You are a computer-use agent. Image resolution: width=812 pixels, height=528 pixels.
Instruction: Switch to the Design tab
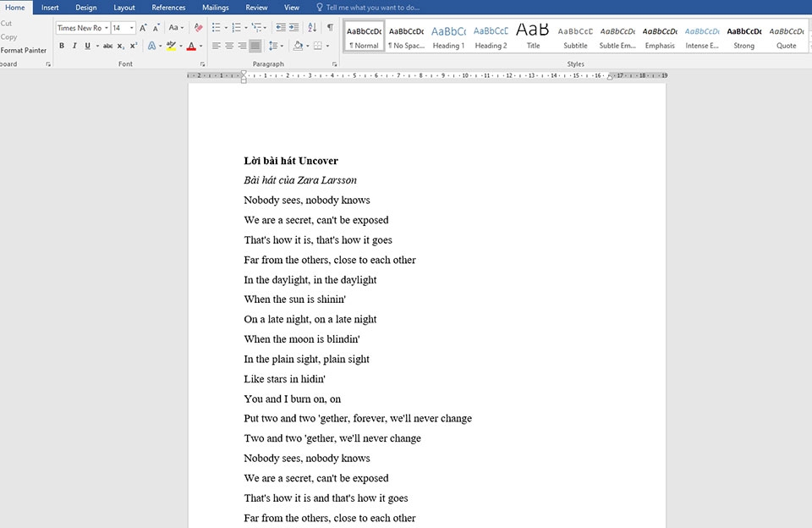pyautogui.click(x=86, y=8)
